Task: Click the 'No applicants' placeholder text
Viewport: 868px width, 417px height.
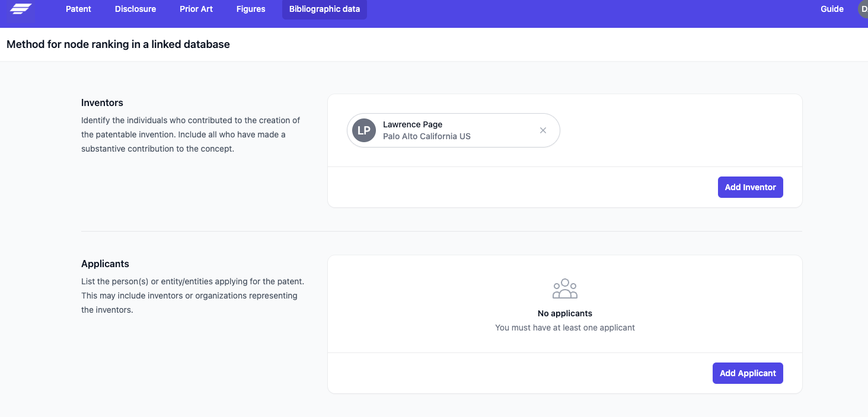Action: point(564,313)
